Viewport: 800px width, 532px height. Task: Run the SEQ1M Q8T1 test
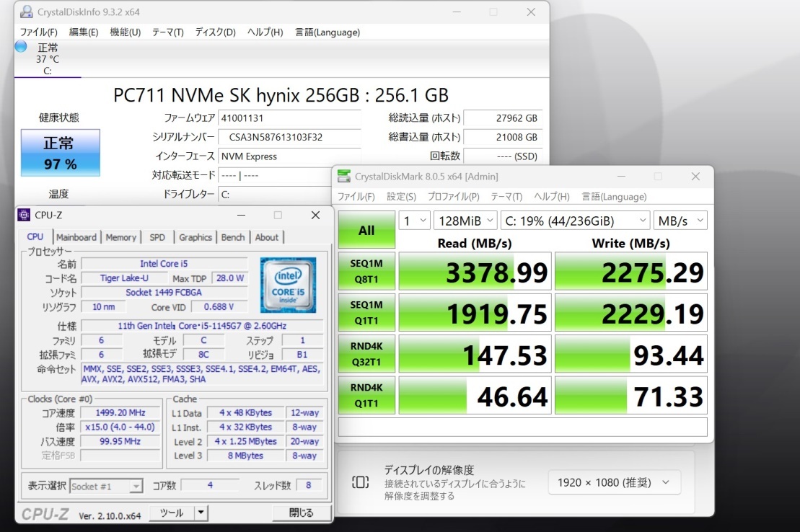click(x=366, y=271)
